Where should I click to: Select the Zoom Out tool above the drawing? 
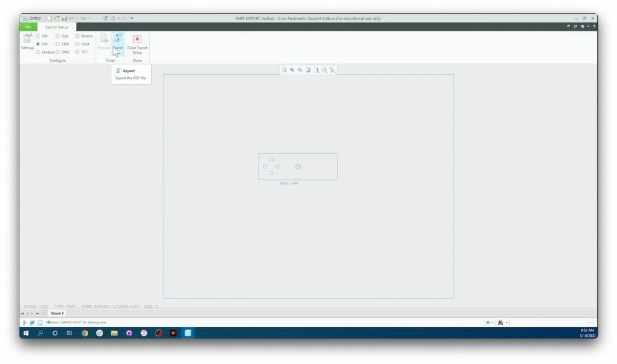pyautogui.click(x=299, y=70)
